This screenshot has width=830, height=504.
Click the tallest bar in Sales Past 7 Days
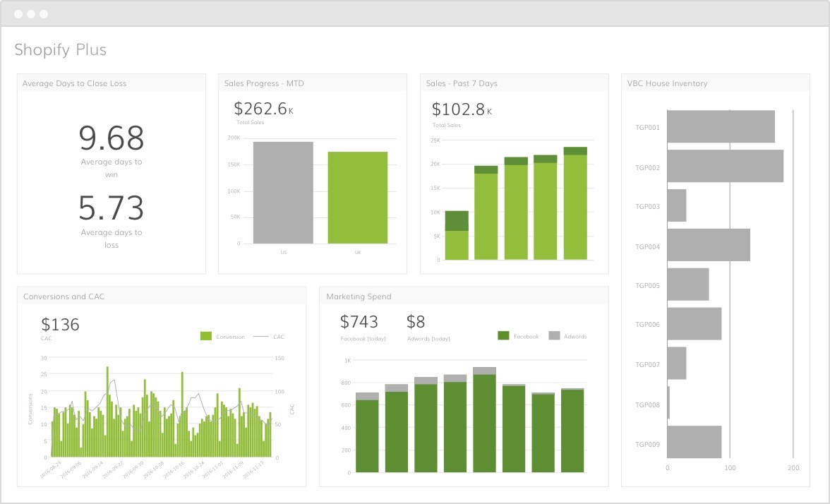pyautogui.click(x=575, y=205)
